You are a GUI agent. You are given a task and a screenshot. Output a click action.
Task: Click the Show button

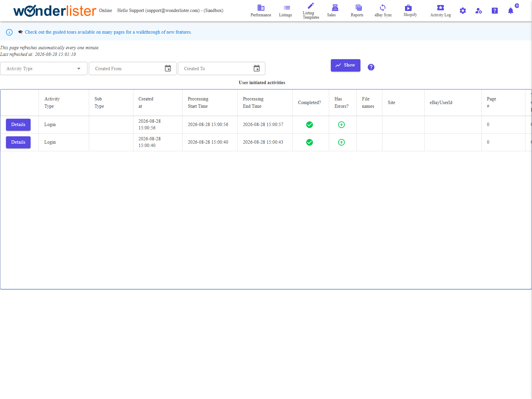coord(345,65)
